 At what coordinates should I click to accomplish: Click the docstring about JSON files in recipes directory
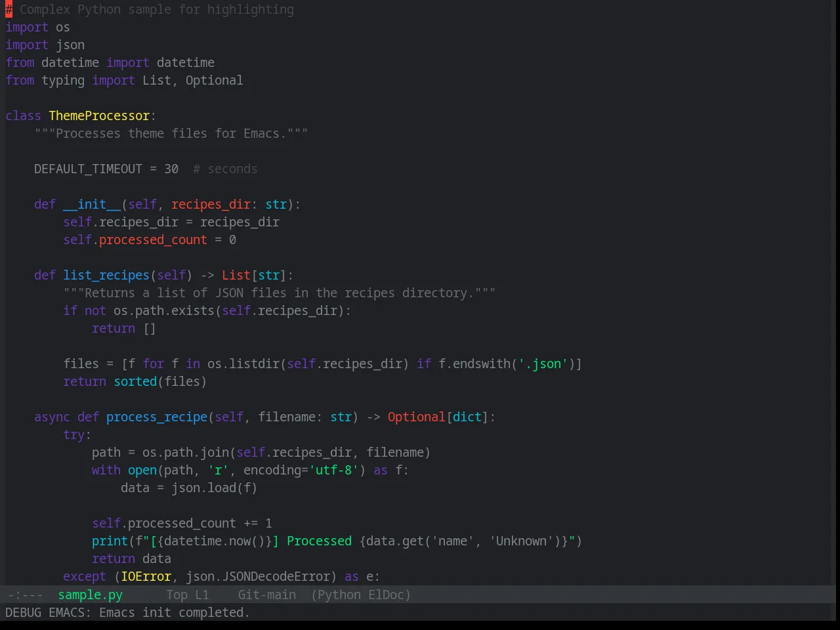280,293
